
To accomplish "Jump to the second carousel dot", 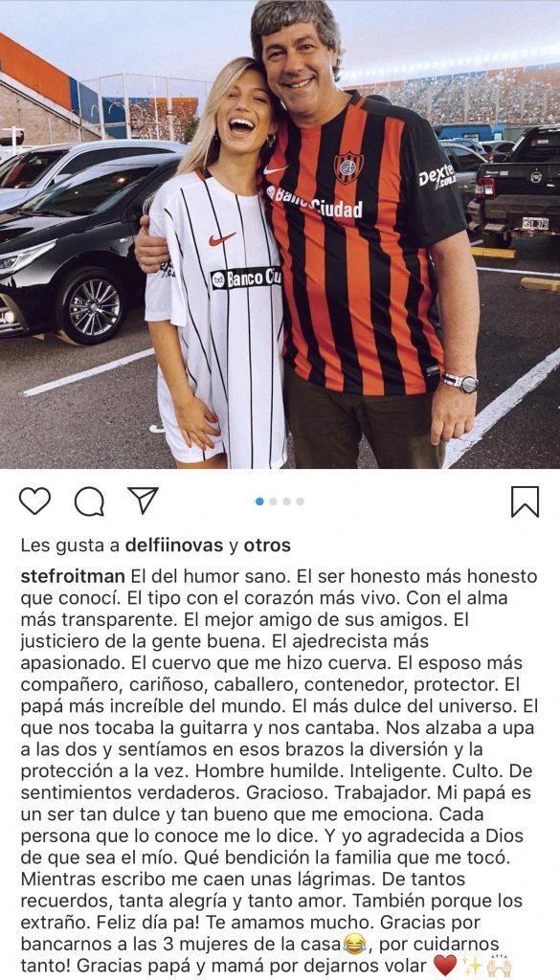I will click(x=273, y=501).
